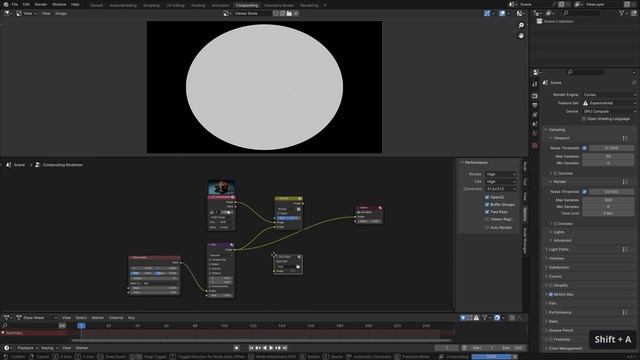Switch to the Geometry Nodes workspace tab
The image size is (640, 360).
pyautogui.click(x=279, y=5)
